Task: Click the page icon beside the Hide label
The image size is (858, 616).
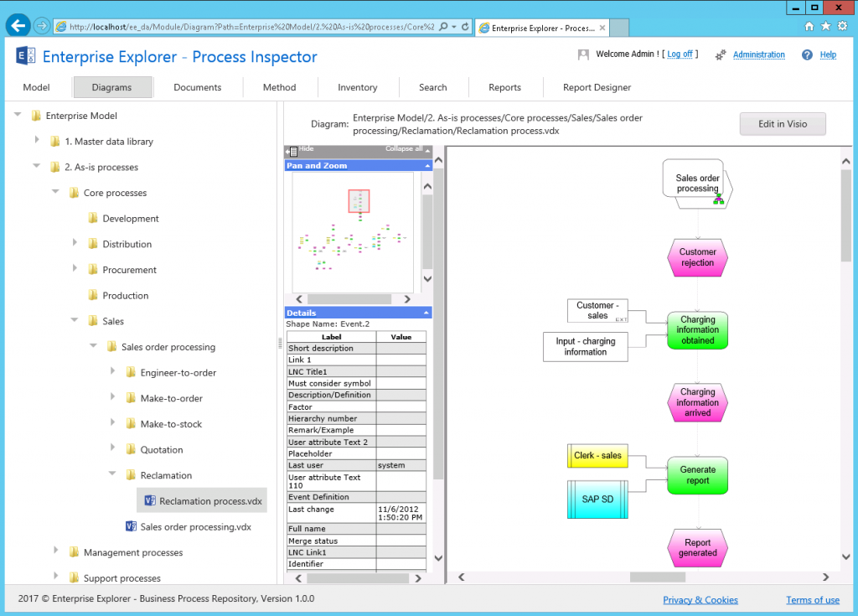Action: [295, 153]
